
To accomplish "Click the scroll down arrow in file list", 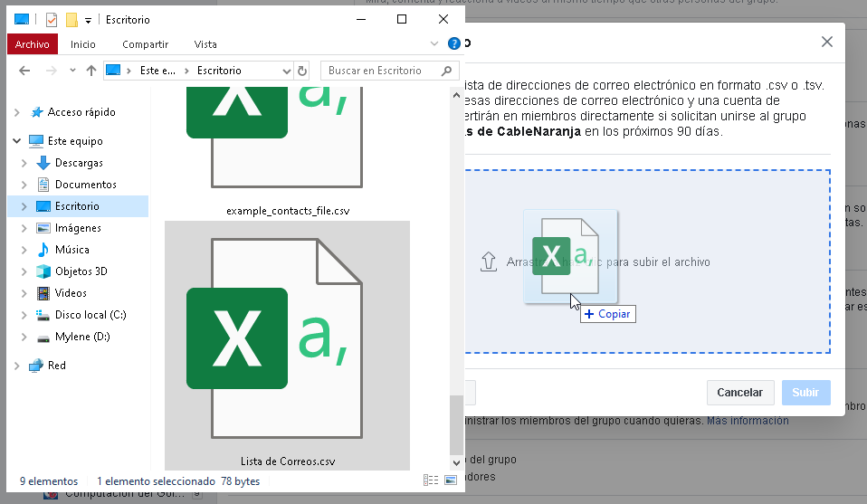I will (x=456, y=463).
